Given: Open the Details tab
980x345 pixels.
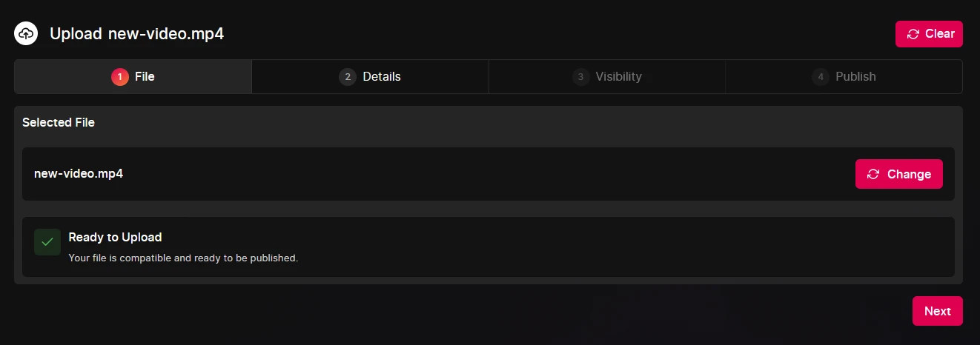Looking at the screenshot, I should tap(382, 76).
